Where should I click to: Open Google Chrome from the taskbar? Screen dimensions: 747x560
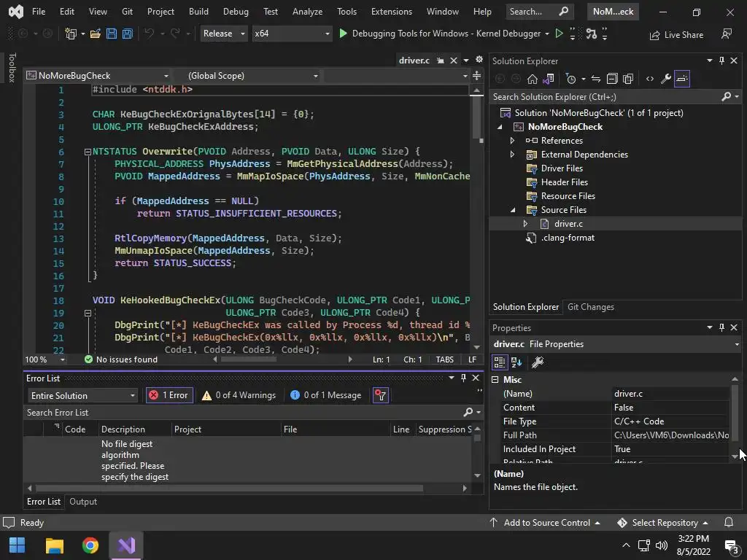90,545
